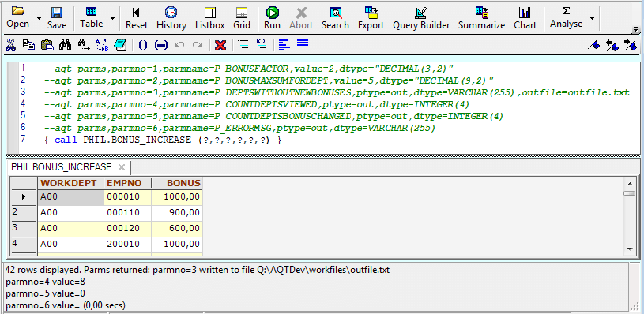Select row header 3
Viewport: 644px width, 314px height.
24,229
